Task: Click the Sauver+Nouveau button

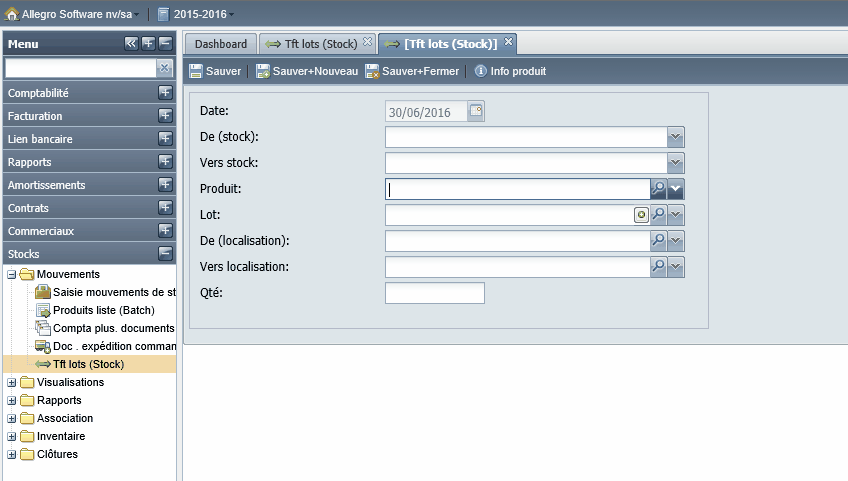Action: [x=307, y=71]
